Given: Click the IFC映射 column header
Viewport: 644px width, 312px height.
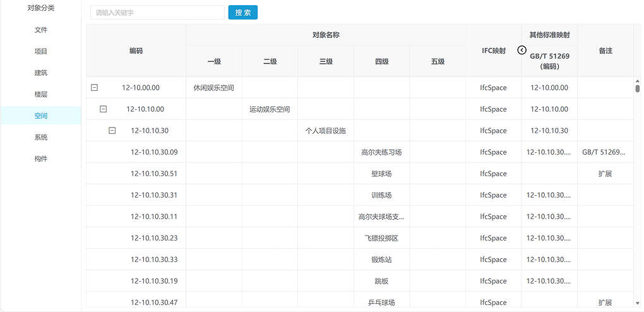Looking at the screenshot, I should click(493, 51).
